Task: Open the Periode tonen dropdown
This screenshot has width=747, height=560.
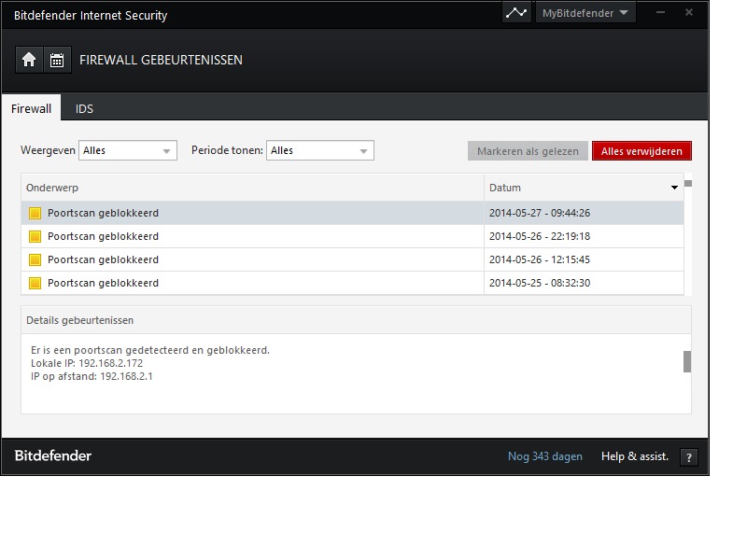Action: pyautogui.click(x=320, y=150)
